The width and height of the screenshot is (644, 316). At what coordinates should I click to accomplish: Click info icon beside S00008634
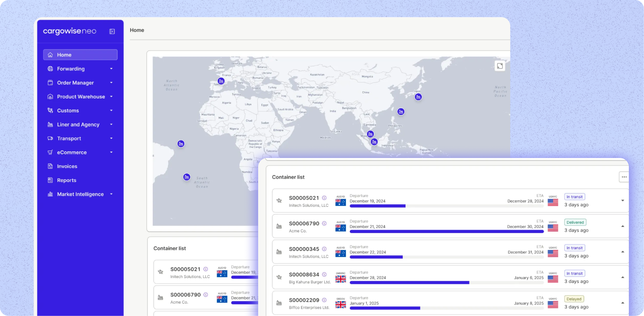pos(324,275)
